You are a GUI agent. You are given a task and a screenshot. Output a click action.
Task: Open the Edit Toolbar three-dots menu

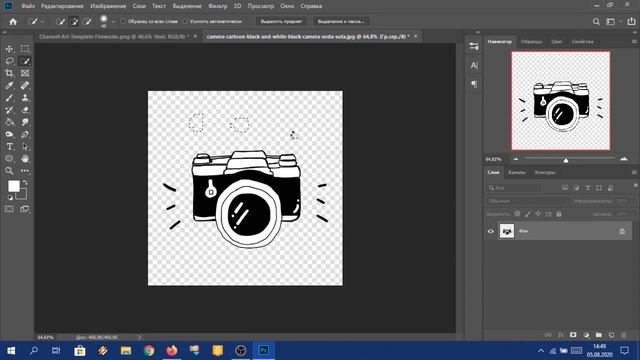[x=25, y=171]
